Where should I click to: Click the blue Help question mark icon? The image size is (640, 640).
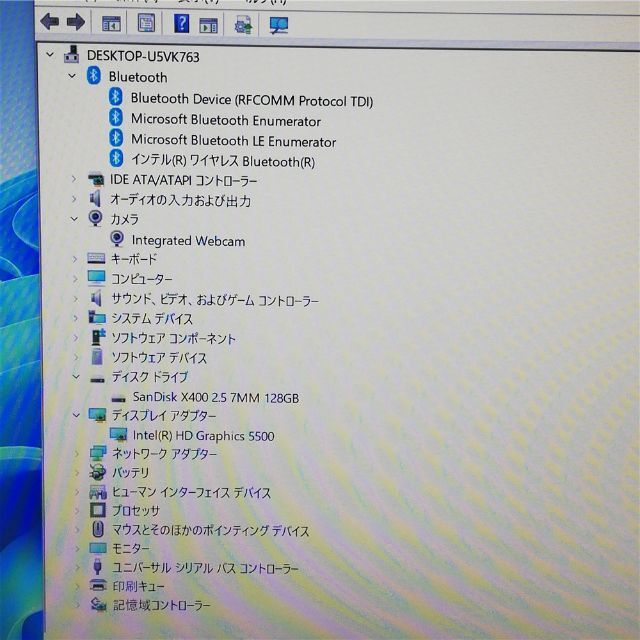[x=181, y=23]
